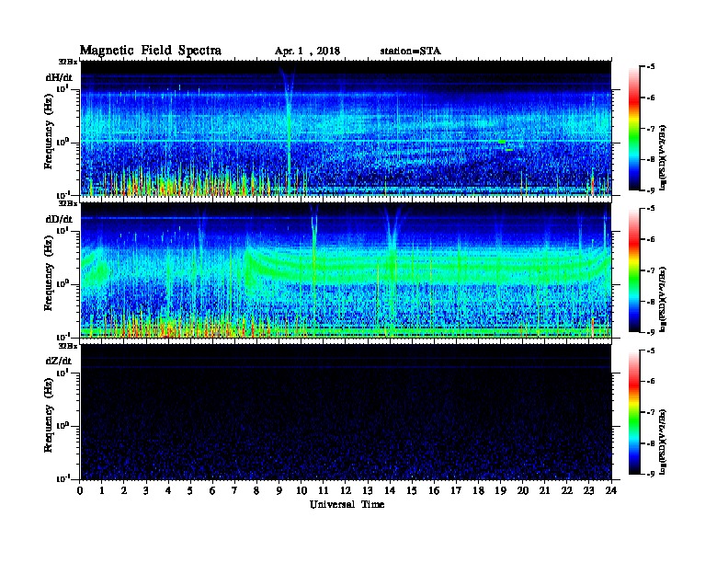This screenshot has width=728, height=563.
Task: Click the dZ/dt panel label
Action: point(59,361)
